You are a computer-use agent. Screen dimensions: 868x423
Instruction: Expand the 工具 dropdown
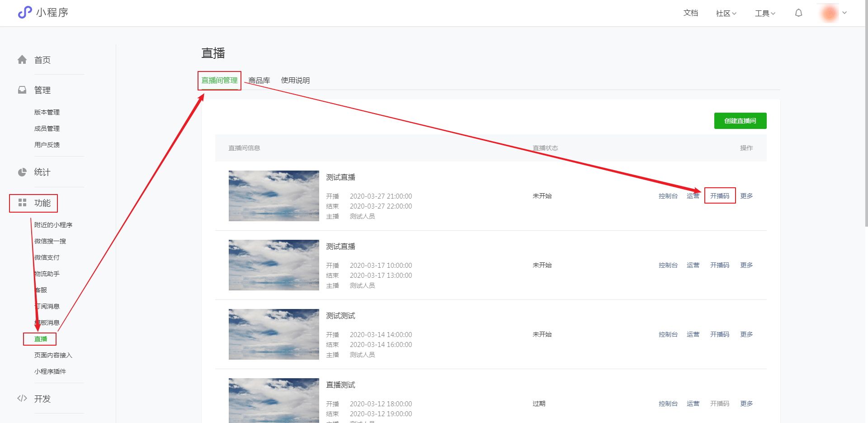pyautogui.click(x=765, y=13)
